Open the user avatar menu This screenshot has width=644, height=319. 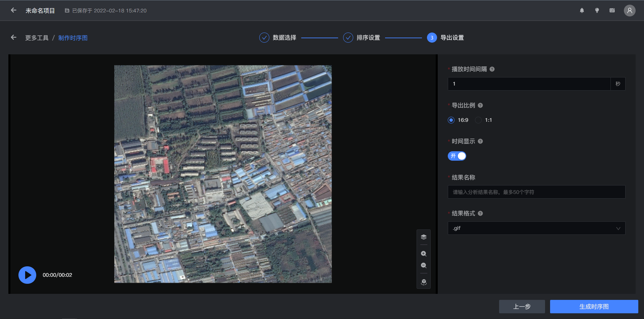[x=630, y=10]
